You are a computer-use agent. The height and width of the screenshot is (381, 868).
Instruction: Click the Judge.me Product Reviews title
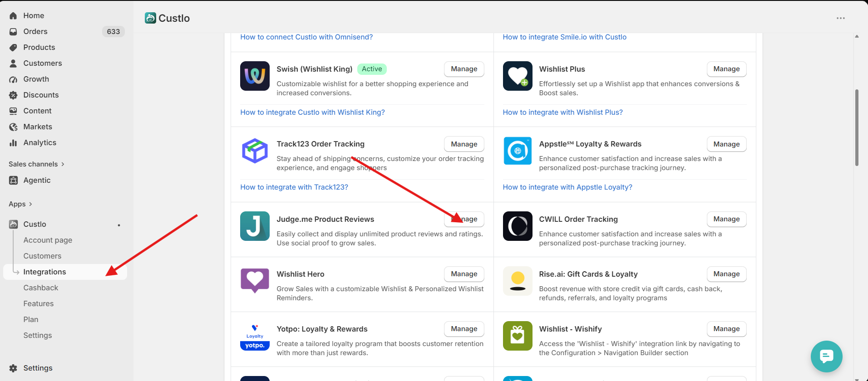pyautogui.click(x=325, y=220)
